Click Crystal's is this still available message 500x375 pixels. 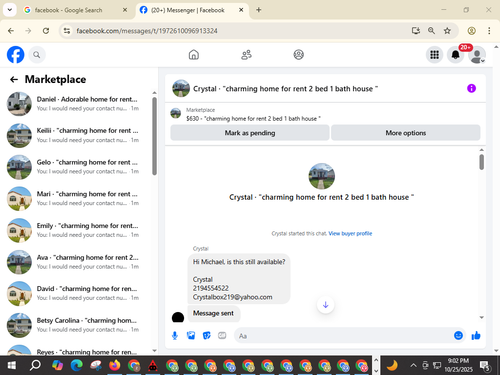click(x=239, y=279)
